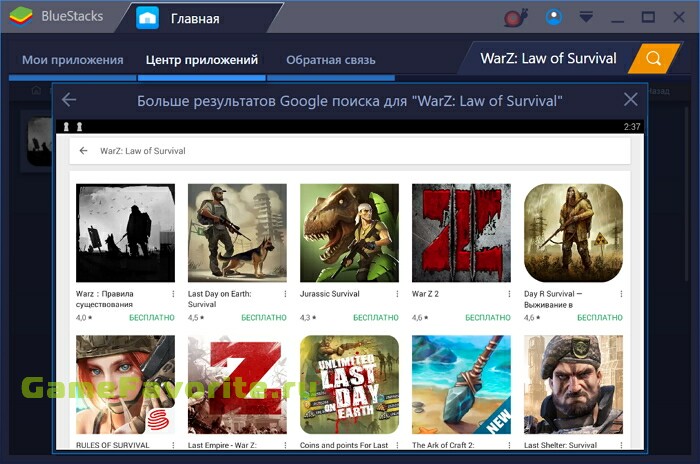Expand the title bar dropdown arrow menu
The height and width of the screenshot is (464, 700).
(x=586, y=17)
